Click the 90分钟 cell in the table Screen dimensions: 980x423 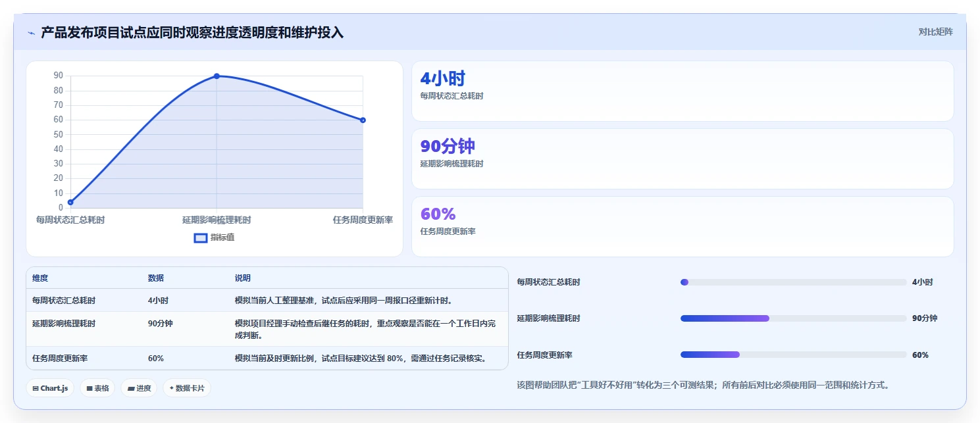[x=161, y=324]
